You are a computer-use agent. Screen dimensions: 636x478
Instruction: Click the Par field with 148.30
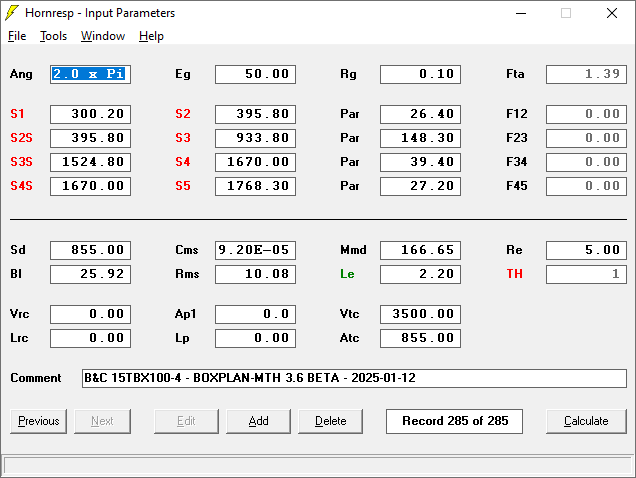click(420, 138)
